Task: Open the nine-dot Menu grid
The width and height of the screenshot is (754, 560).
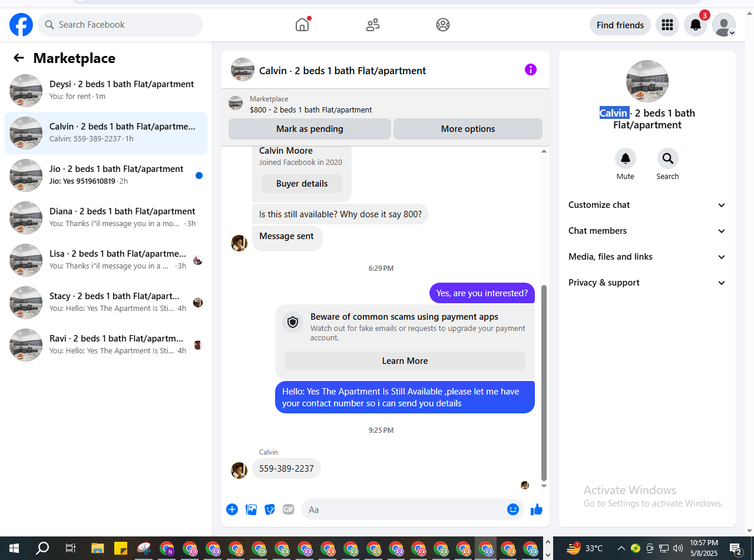Action: [x=667, y=25]
